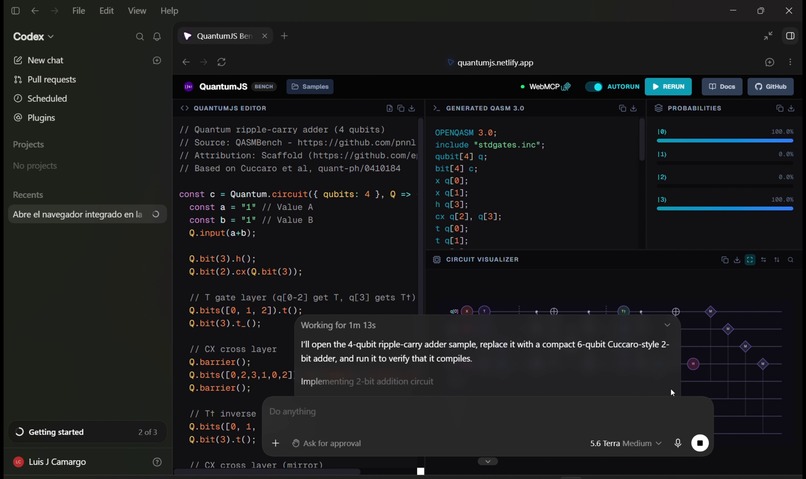Open the Help menu
The height and width of the screenshot is (479, 806).
point(169,11)
